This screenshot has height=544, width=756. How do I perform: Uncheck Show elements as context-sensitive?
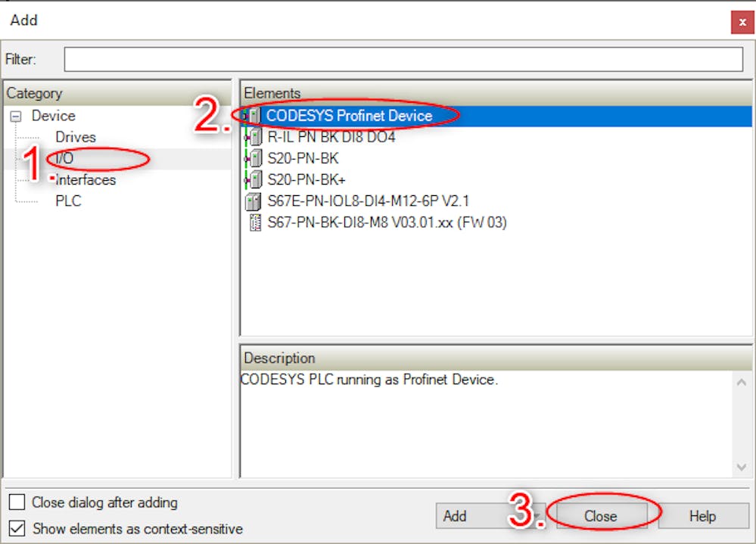(x=17, y=529)
